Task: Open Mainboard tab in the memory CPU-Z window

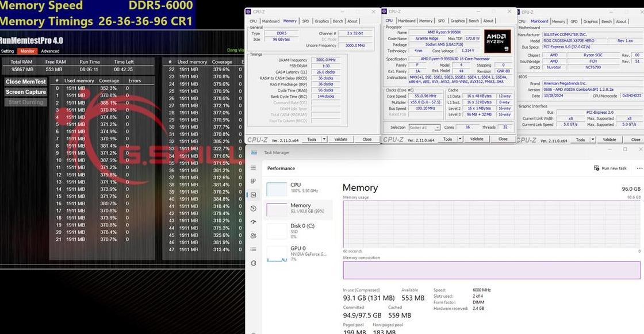Action: coord(271,21)
